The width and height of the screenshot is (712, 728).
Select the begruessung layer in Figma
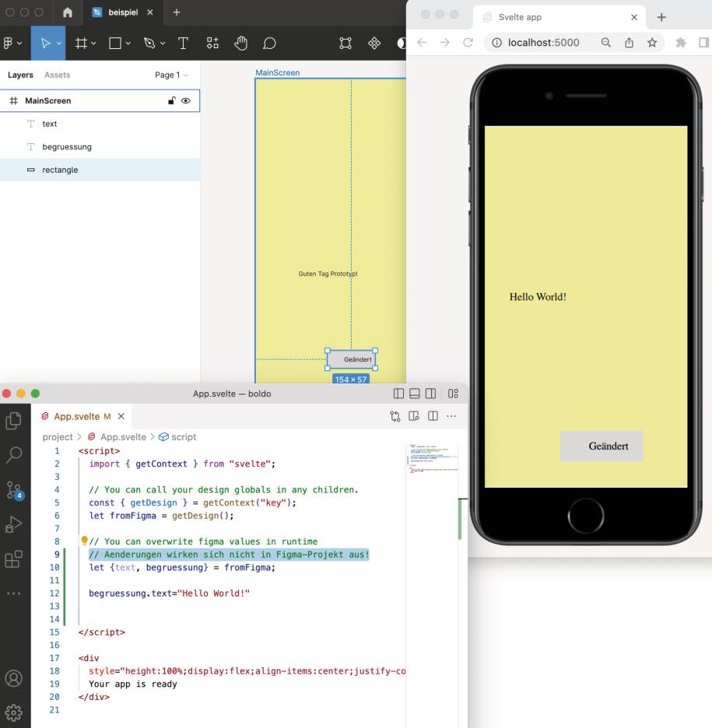pyautogui.click(x=100, y=147)
